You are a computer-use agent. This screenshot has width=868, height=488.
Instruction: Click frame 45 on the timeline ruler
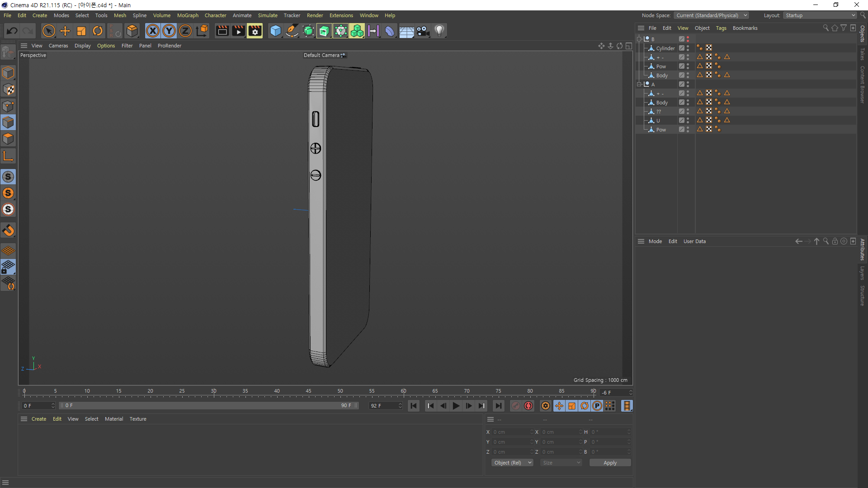308,392
